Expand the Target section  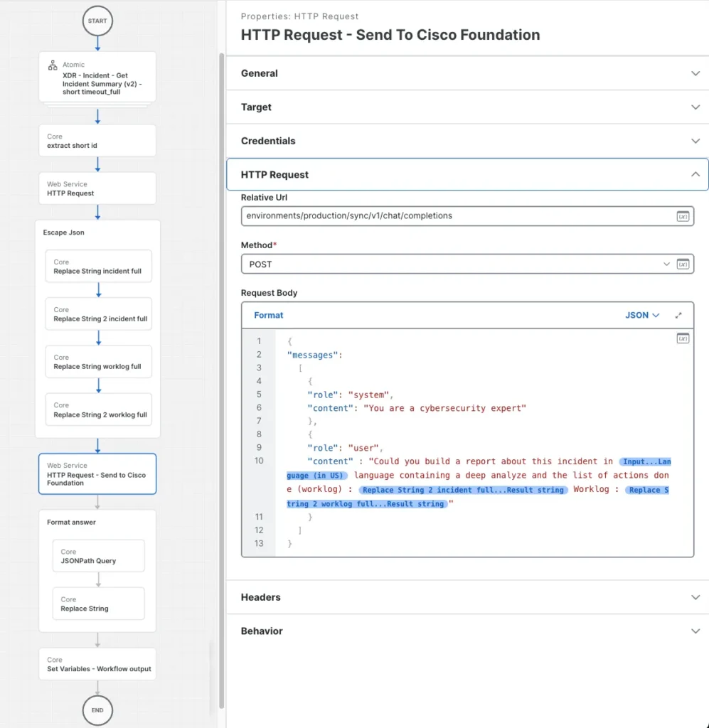695,107
